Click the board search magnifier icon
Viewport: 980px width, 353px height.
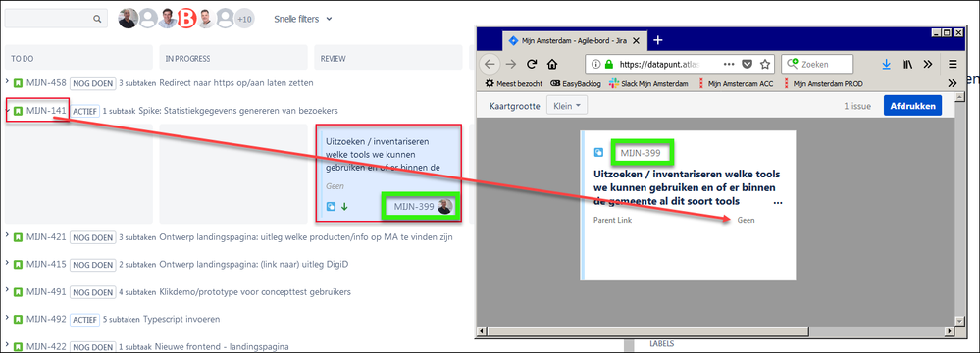(97, 19)
